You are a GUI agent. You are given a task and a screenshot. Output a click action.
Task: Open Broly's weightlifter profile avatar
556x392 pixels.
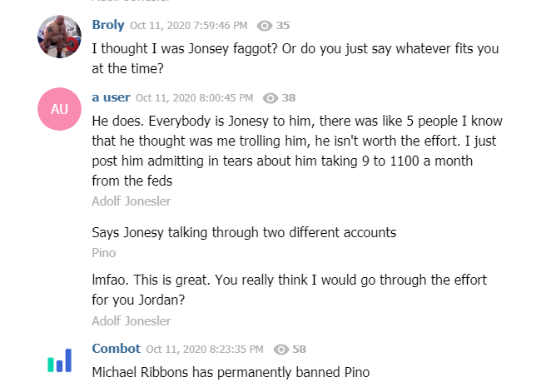tap(60, 37)
